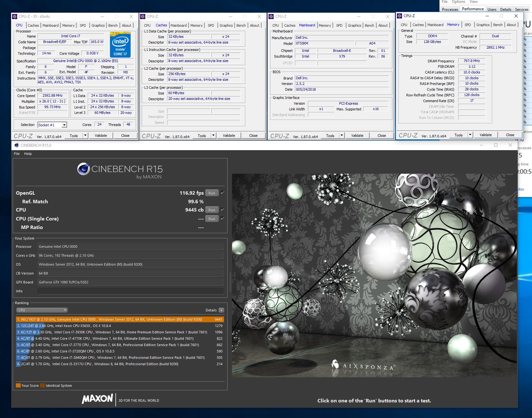The width and height of the screenshot is (532, 418).
Task: Open the File menu in Cinebench
Action: 17,154
